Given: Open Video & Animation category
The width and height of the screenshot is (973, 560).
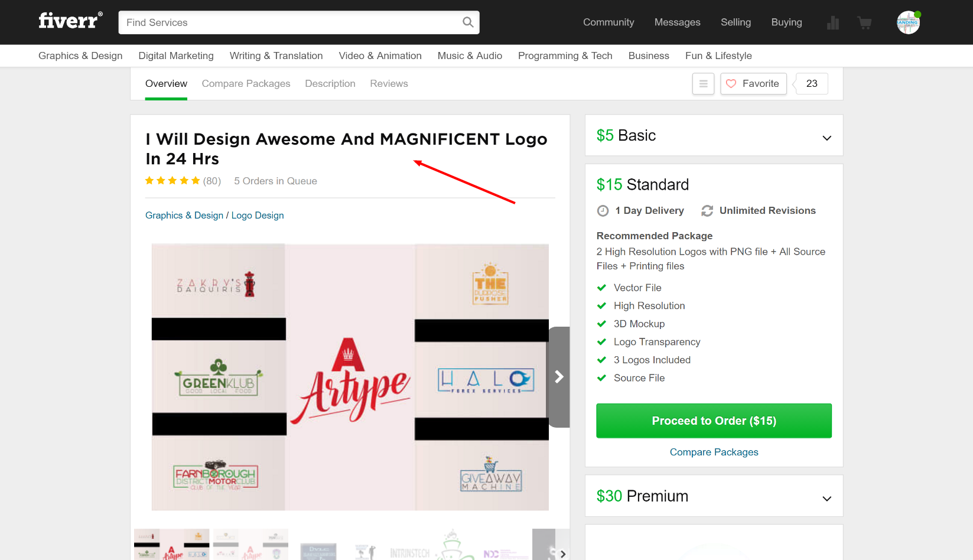Looking at the screenshot, I should pos(380,56).
